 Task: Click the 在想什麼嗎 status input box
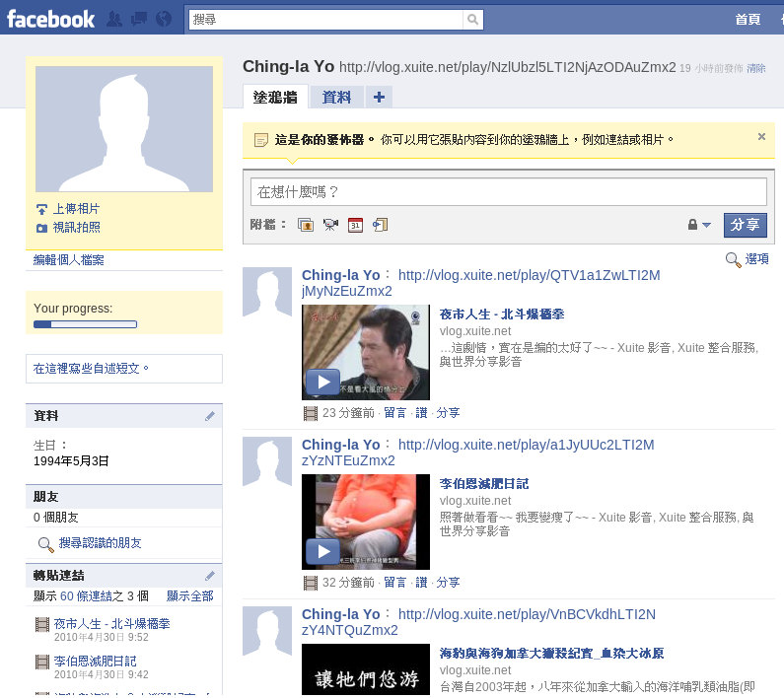(509, 192)
